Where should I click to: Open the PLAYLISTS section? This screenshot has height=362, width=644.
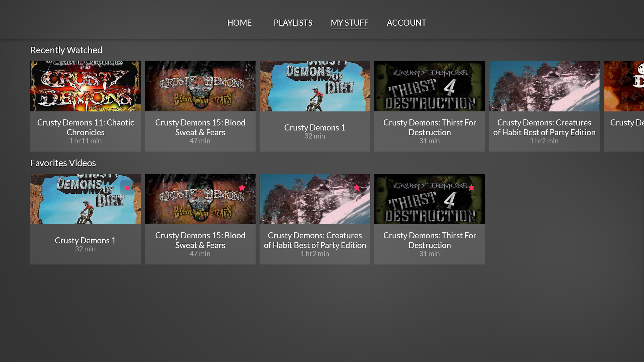click(x=292, y=23)
